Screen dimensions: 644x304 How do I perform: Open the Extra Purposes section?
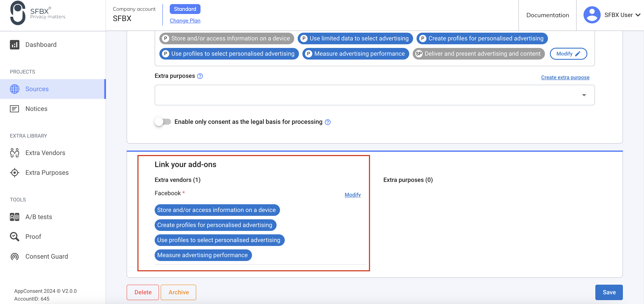[x=47, y=172]
